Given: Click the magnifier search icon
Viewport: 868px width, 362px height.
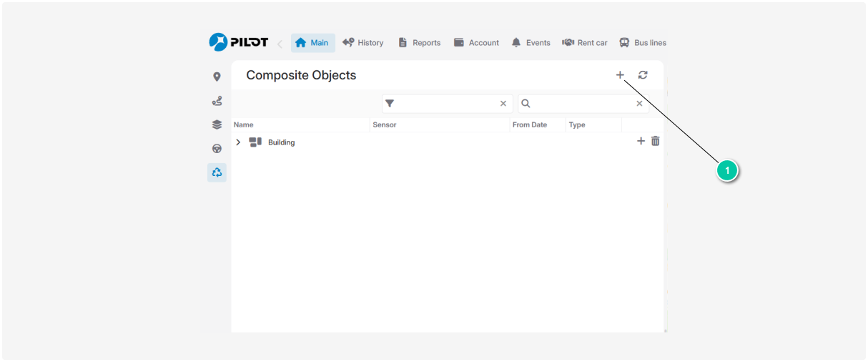Looking at the screenshot, I should [x=526, y=104].
